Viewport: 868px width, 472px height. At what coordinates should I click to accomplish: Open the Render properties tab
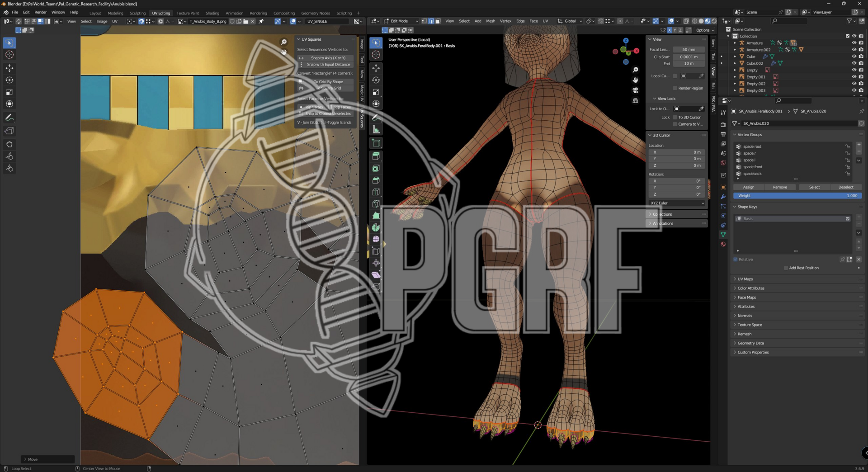(723, 124)
